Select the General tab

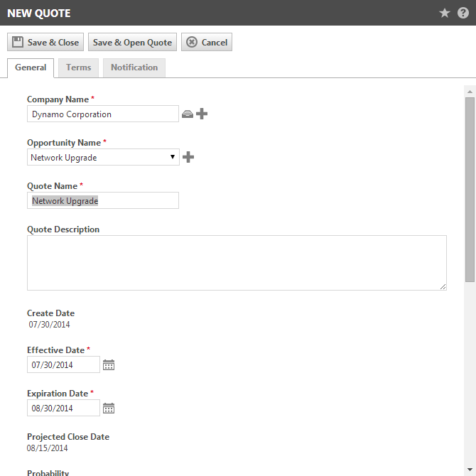click(31, 67)
